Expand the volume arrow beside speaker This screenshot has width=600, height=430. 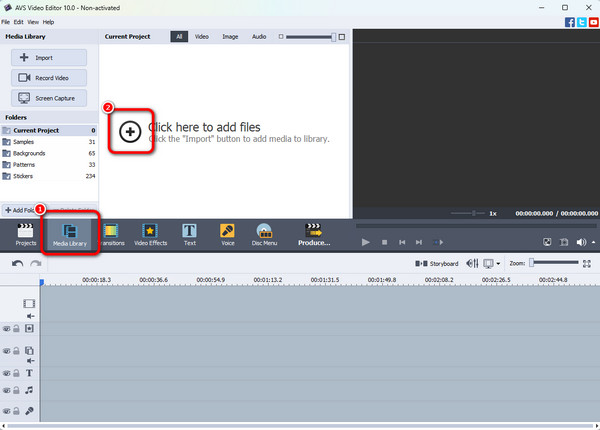pyautogui.click(x=593, y=242)
